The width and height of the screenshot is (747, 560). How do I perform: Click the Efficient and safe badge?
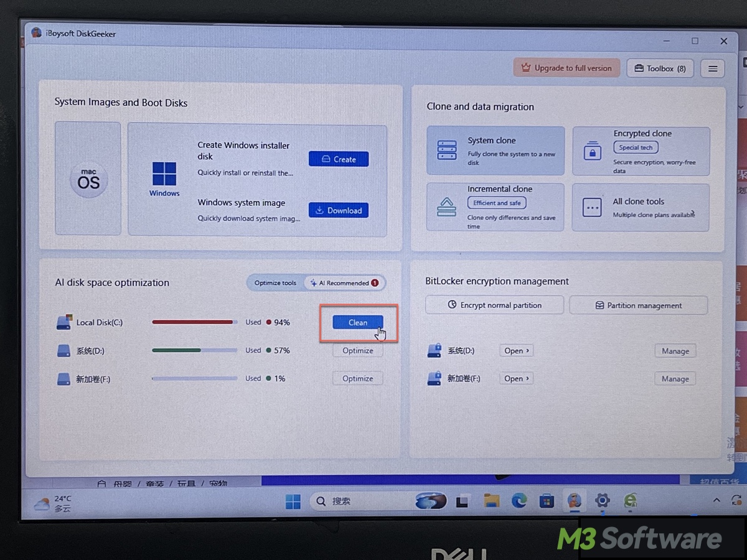coord(497,203)
